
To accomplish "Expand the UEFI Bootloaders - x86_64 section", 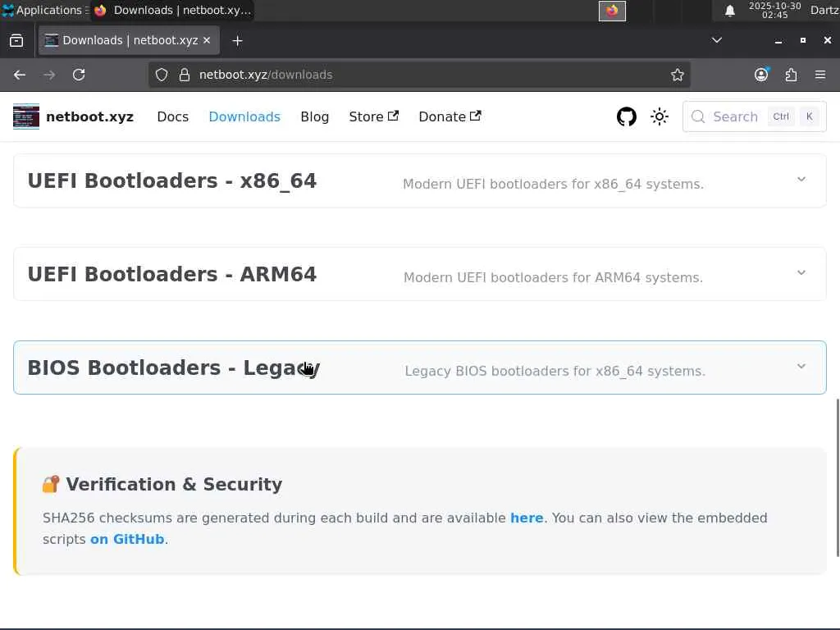I will [x=801, y=180].
